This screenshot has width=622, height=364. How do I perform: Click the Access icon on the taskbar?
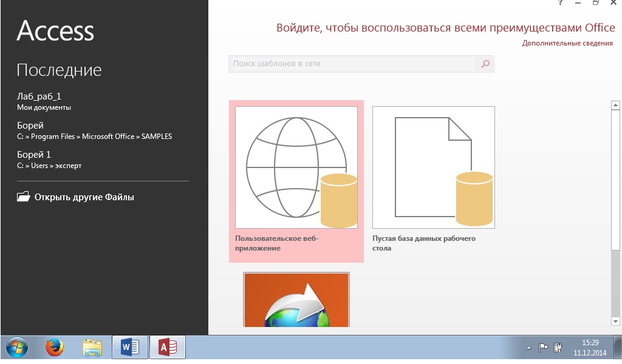168,348
